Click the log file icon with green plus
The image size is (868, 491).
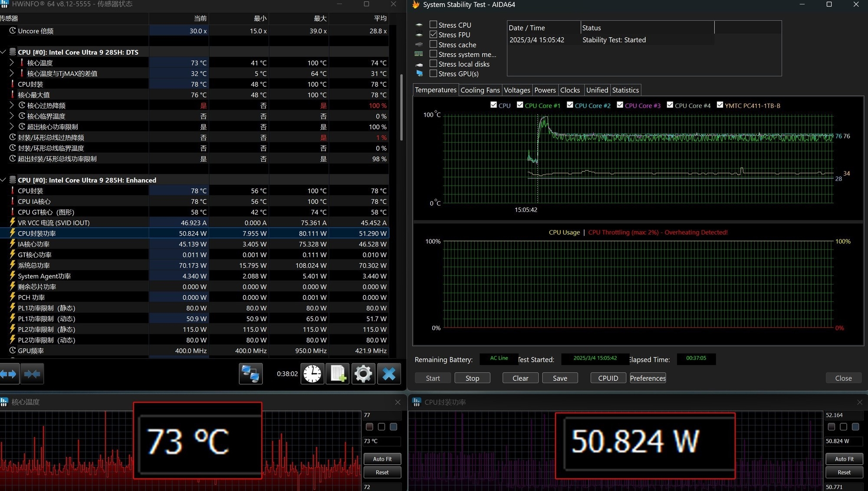point(338,373)
